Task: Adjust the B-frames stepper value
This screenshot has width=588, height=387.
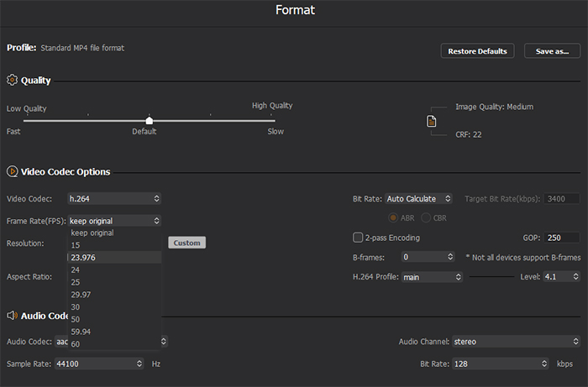Action: pos(450,257)
